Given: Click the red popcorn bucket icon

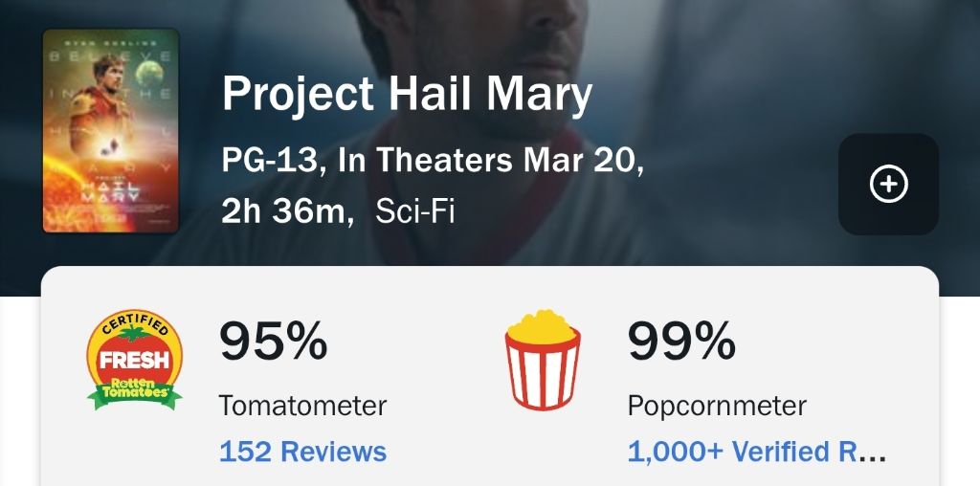Looking at the screenshot, I should tap(543, 358).
